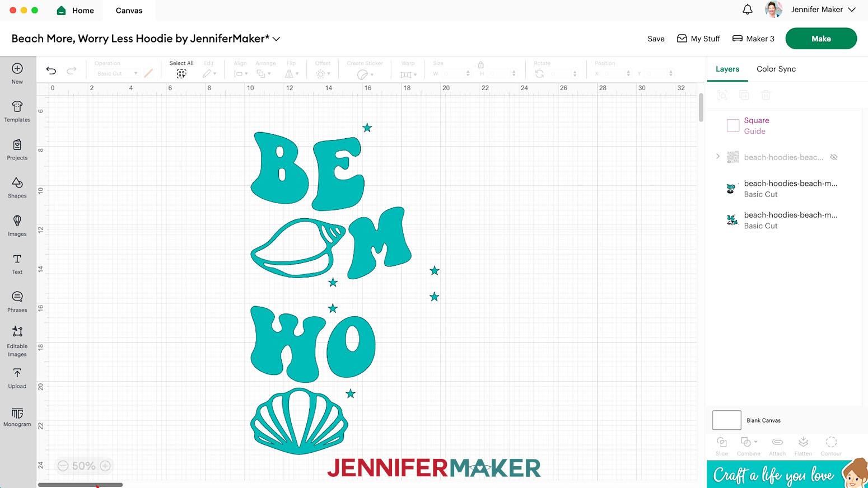Open the Offset dropdown

coord(323,73)
